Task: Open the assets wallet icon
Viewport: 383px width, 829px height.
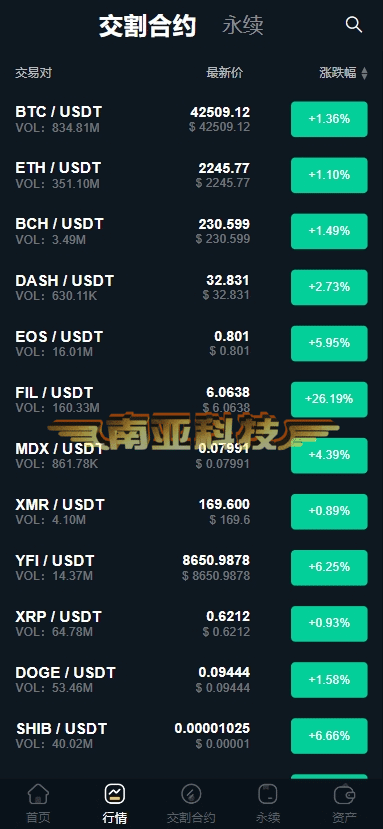Action: pos(344,794)
